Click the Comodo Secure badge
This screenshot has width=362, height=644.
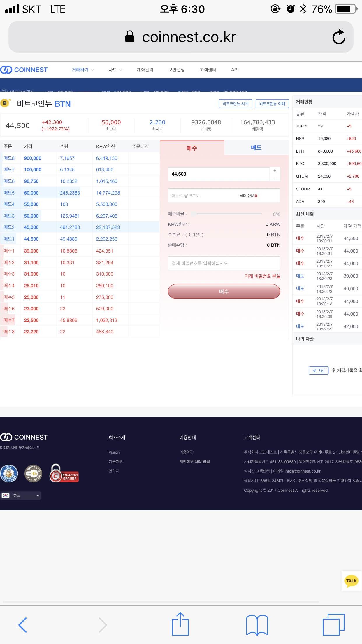(64, 474)
